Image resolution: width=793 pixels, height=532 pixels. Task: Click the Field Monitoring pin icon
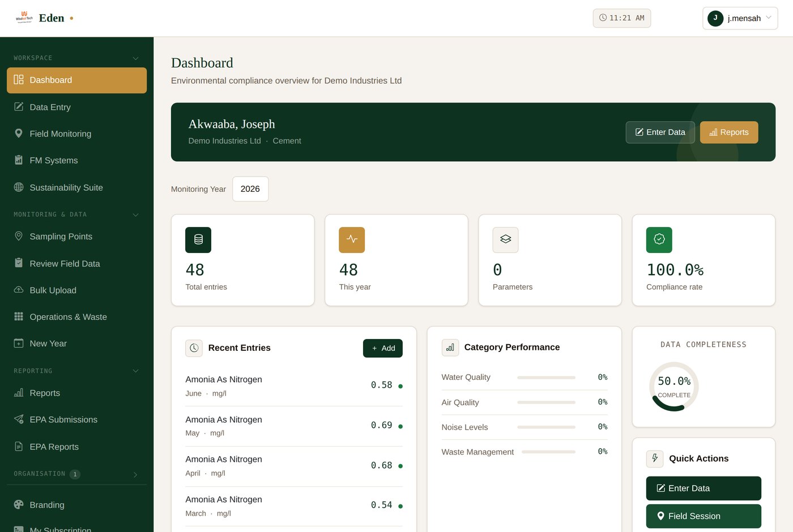point(19,134)
